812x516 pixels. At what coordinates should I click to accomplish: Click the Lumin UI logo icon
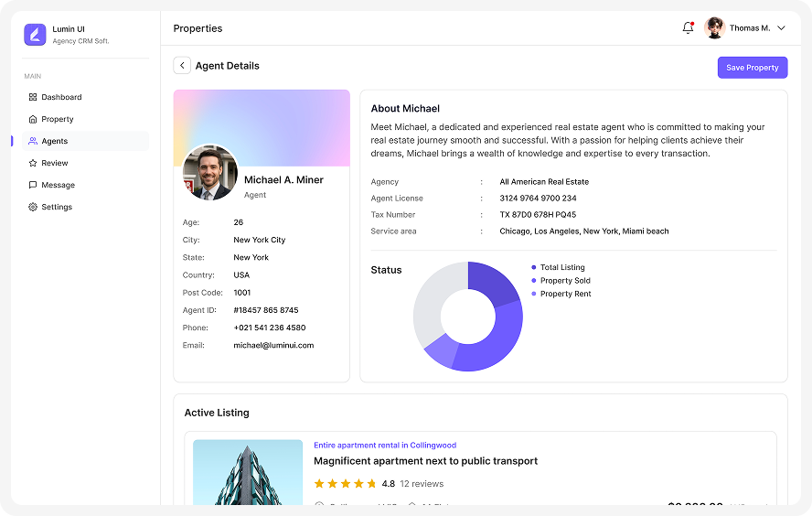(35, 35)
